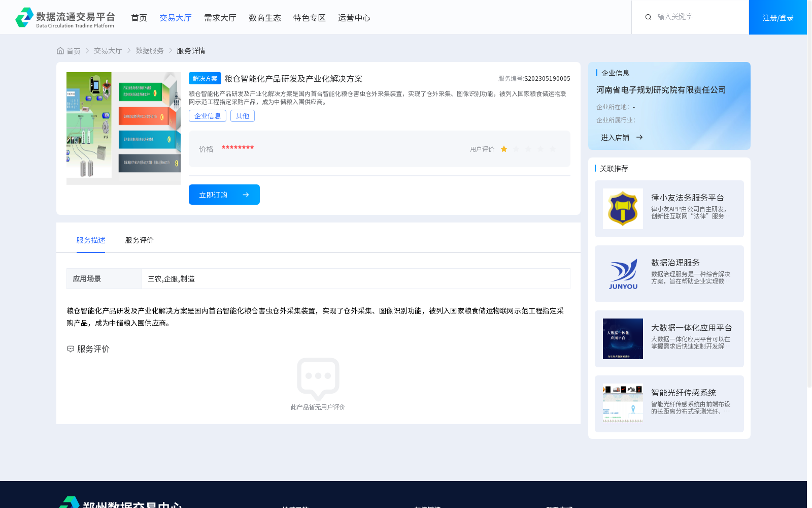Go to 首页 breadcrumb text

[74, 51]
